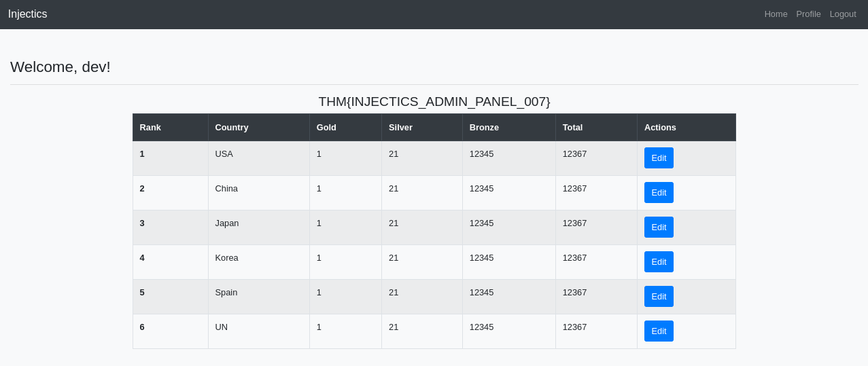Select the Silver column header
Image resolution: width=868 pixels, height=366 pixels.
point(422,127)
